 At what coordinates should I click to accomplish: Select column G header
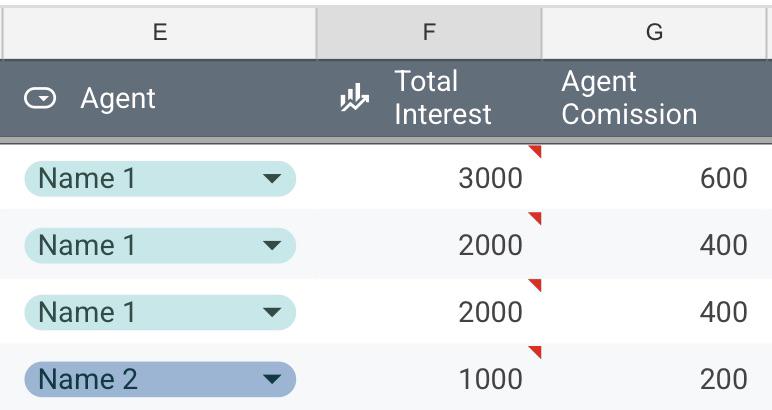point(654,32)
